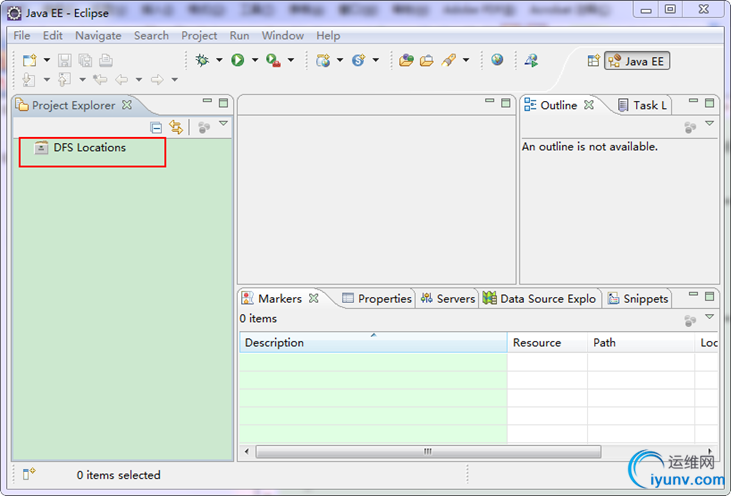The image size is (731, 496).
Task: Open the Navigate menu
Action: pyautogui.click(x=98, y=35)
